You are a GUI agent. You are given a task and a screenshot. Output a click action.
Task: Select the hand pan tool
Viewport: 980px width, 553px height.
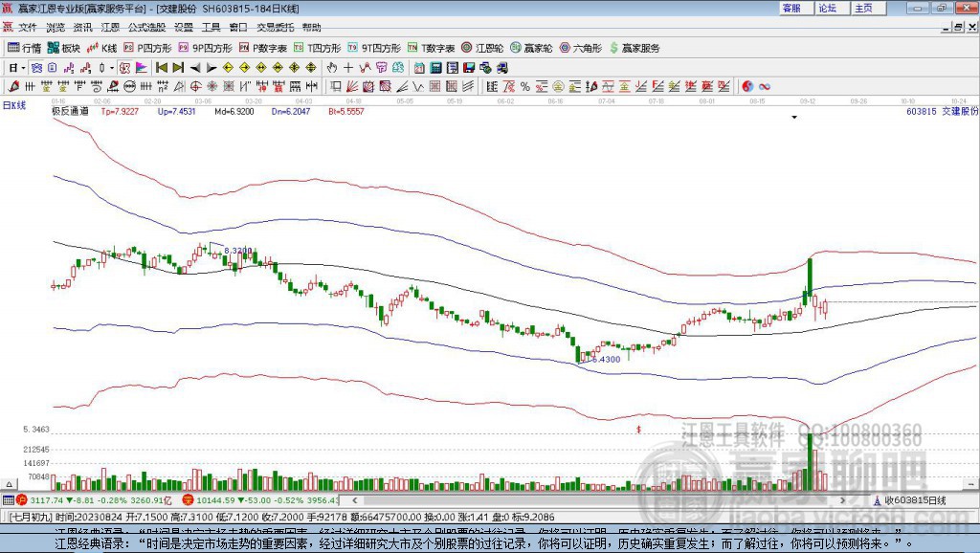tap(332, 68)
